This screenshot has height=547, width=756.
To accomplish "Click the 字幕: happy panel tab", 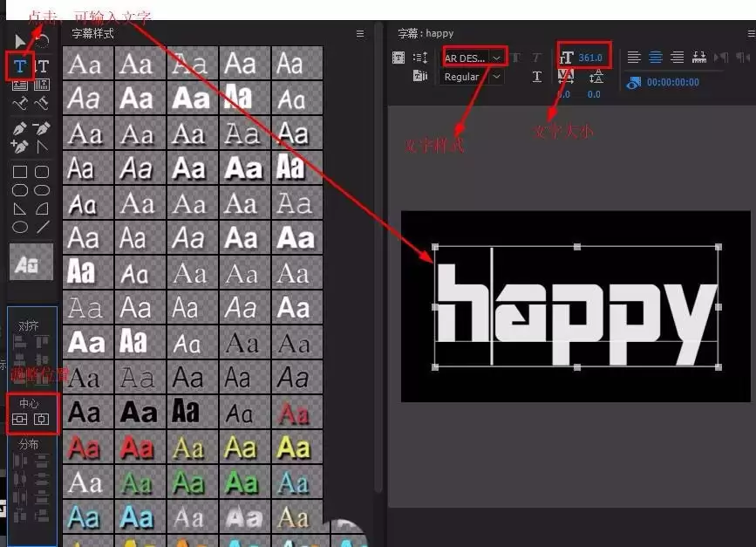I will [426, 33].
